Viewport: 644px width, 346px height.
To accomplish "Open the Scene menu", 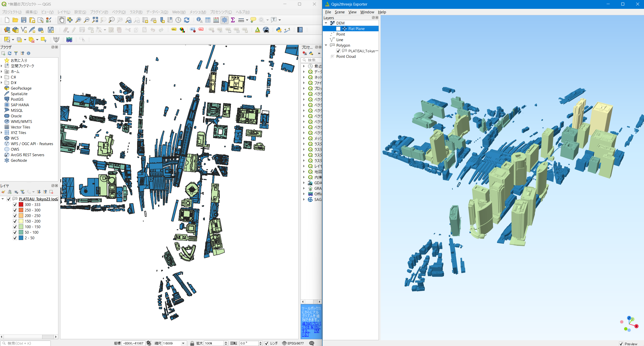I will tap(339, 12).
